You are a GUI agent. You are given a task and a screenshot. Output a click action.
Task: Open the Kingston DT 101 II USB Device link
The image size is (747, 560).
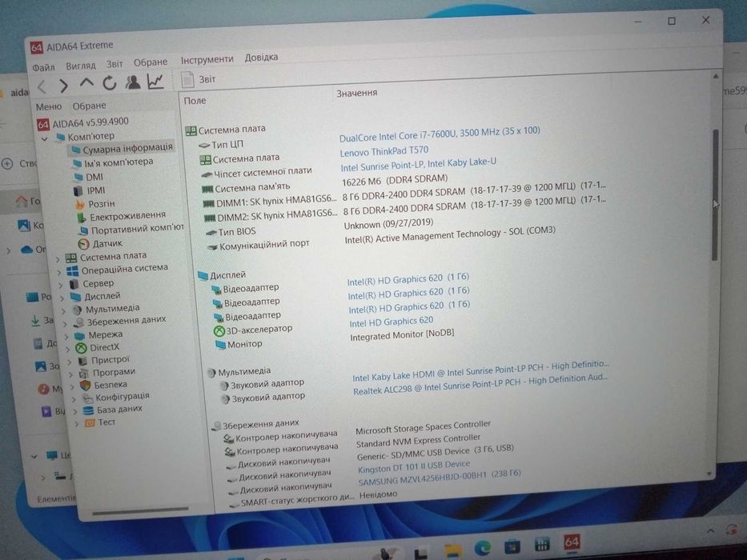[x=413, y=466]
